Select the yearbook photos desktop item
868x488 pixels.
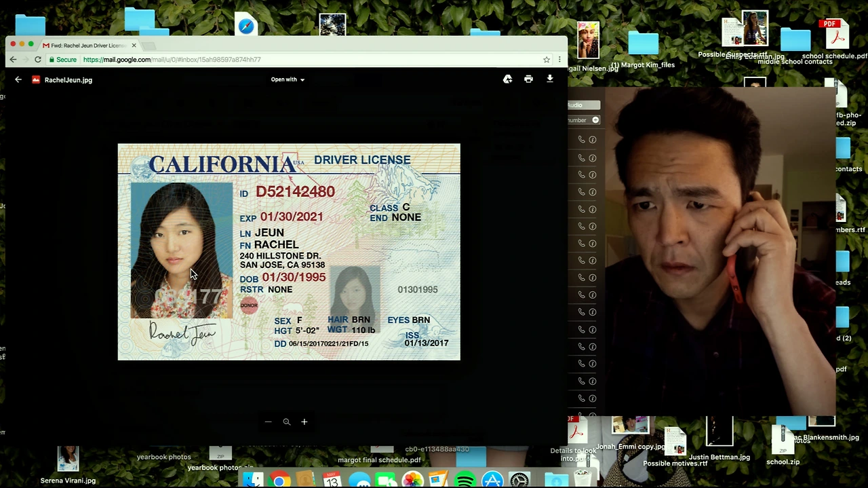[x=163, y=457]
